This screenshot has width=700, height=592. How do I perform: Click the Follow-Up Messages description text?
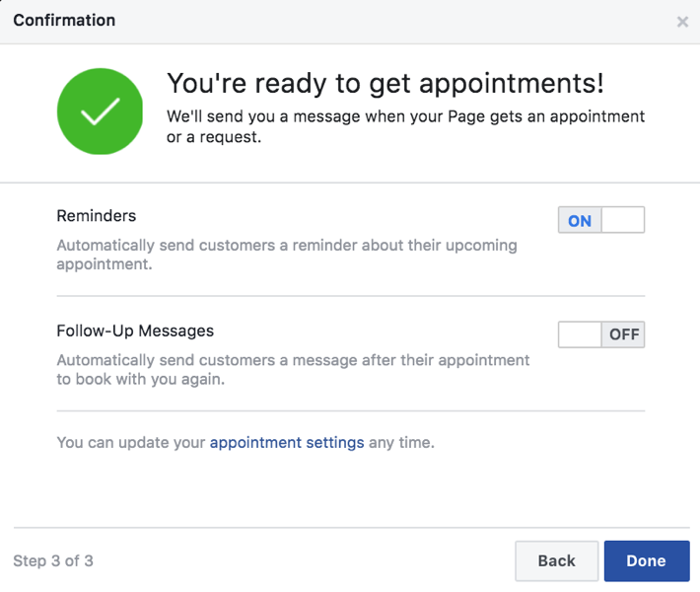coord(293,369)
